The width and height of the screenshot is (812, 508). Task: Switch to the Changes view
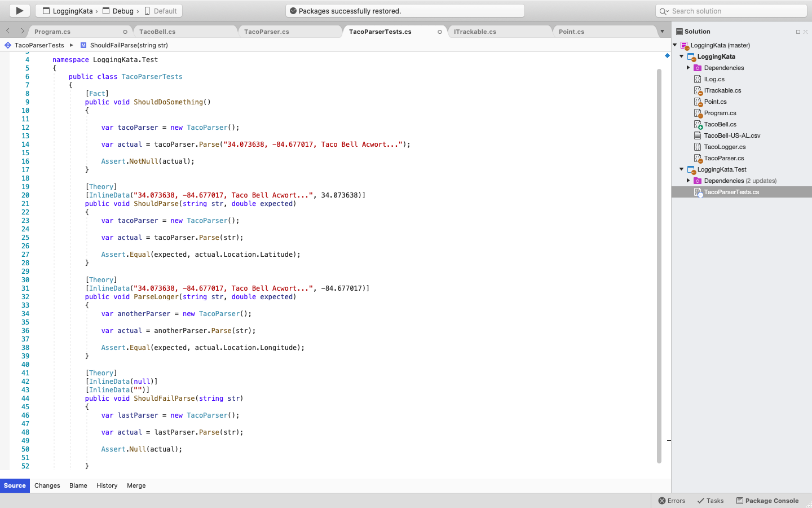[x=47, y=485]
